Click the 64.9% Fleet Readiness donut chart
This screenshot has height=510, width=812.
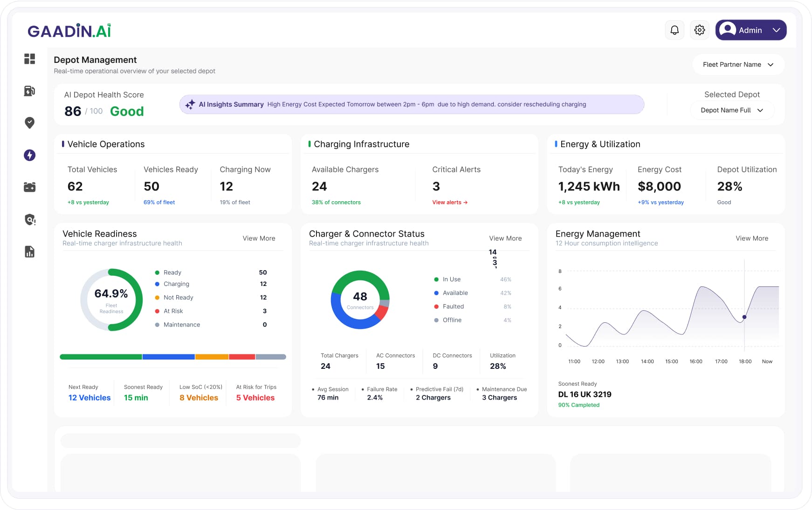pos(111,299)
